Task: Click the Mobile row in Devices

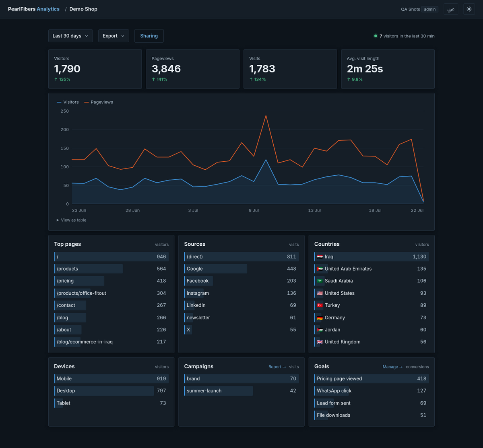Action: 111,378
